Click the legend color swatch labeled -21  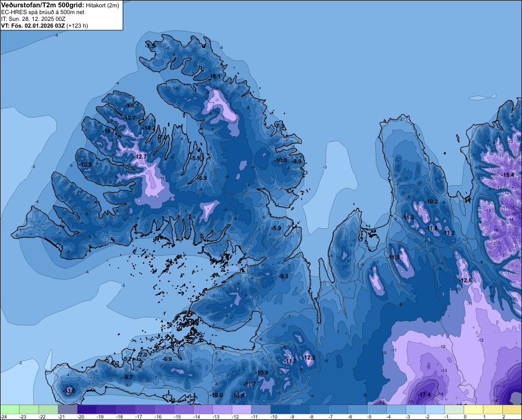(67, 409)
